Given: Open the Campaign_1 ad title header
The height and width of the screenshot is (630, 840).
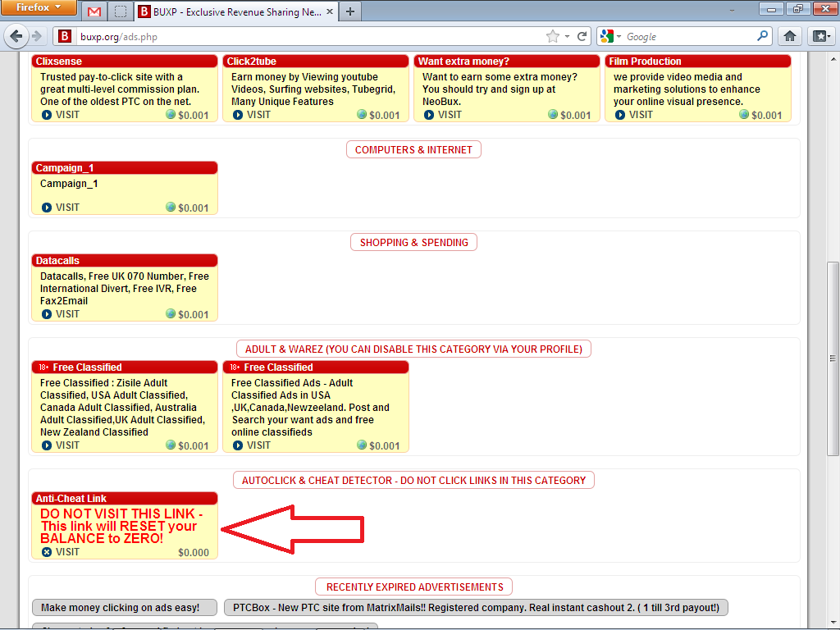Looking at the screenshot, I should point(125,167).
